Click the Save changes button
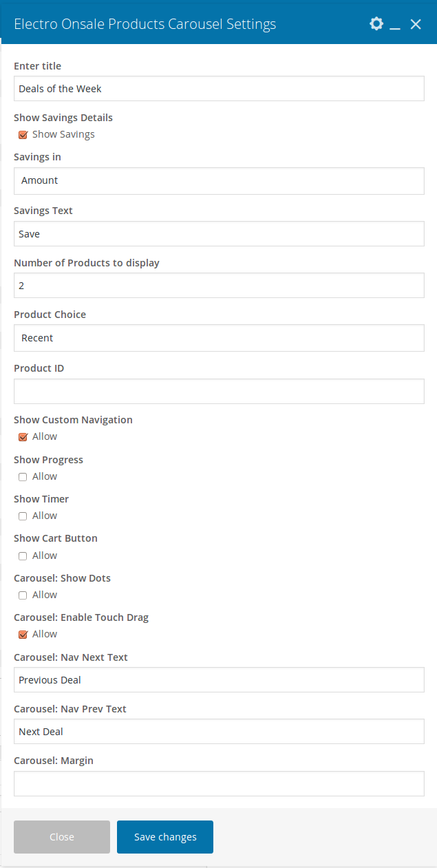 165,837
